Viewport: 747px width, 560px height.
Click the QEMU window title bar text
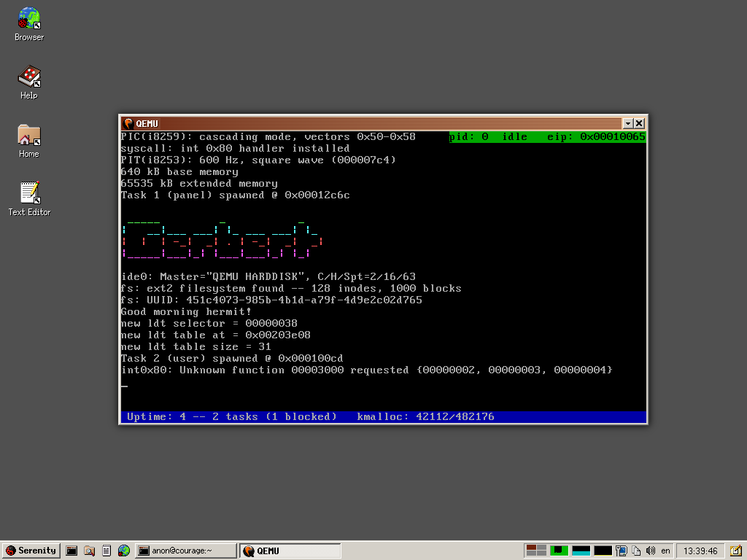147,124
